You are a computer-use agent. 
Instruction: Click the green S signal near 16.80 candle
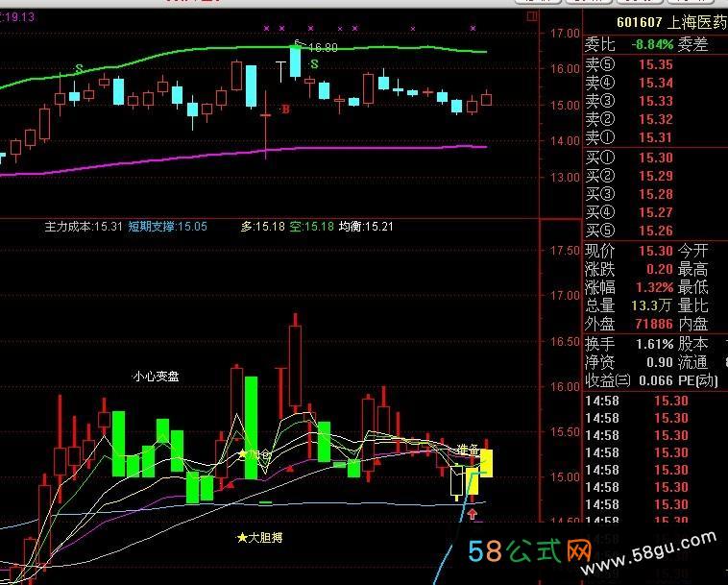click(x=314, y=63)
